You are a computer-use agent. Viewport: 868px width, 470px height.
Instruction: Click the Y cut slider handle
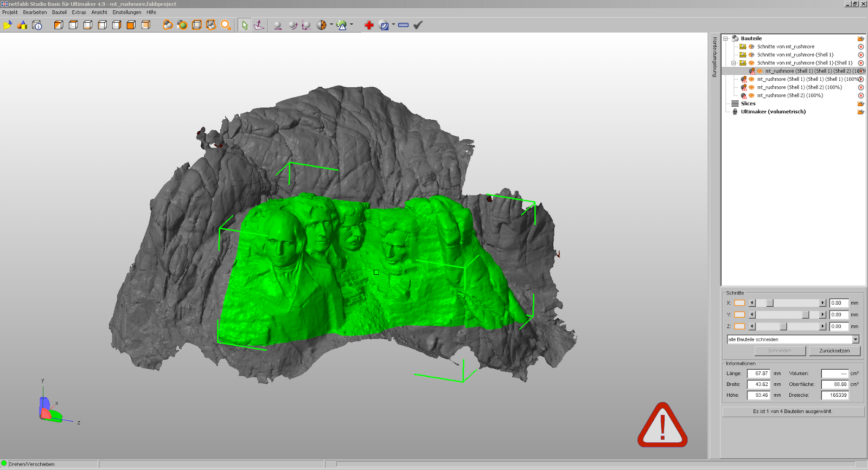806,315
